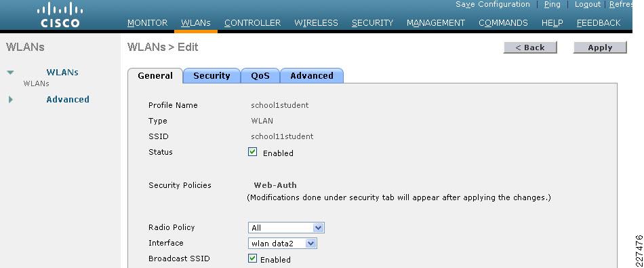Select the WLANs sub-item in sidebar
Screen dimensions: 644x268
pyautogui.click(x=36, y=84)
